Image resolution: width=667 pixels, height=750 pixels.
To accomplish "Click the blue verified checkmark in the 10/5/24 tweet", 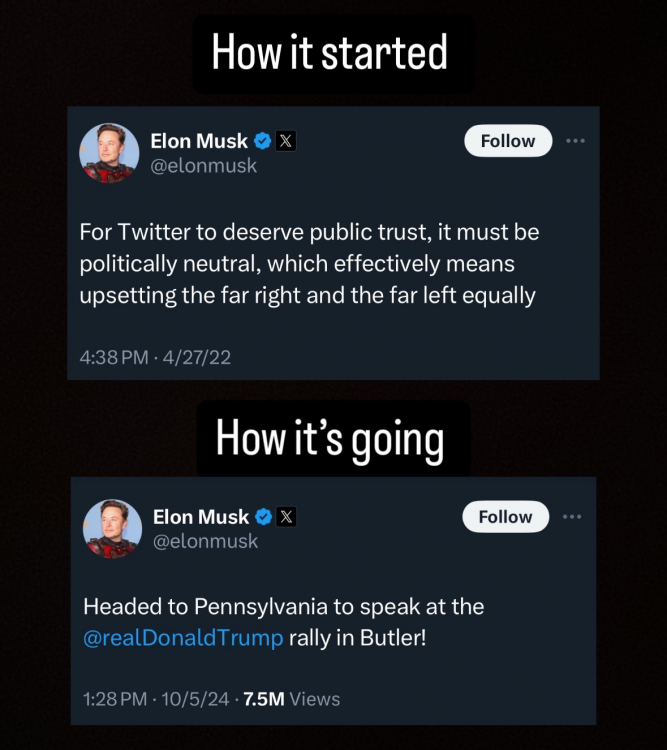I will (264, 517).
